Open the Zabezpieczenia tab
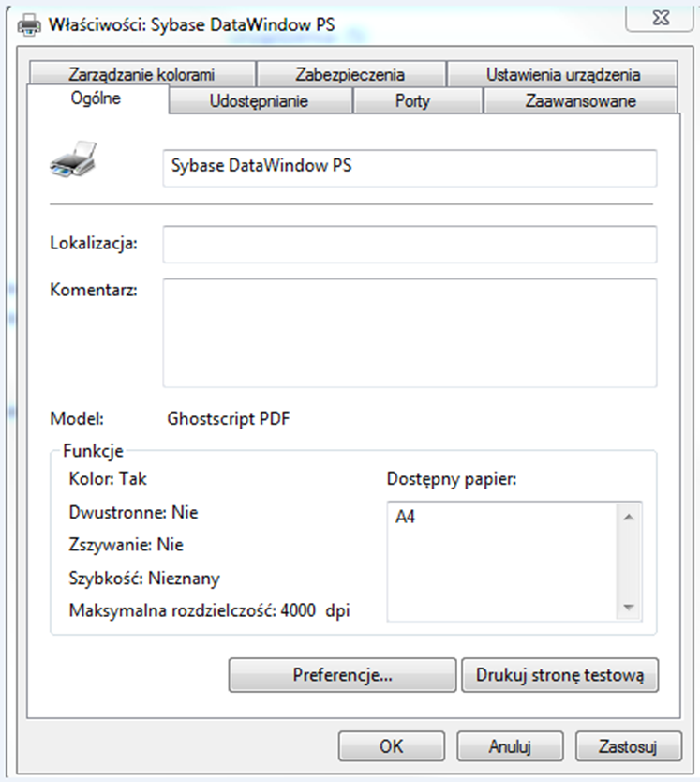700x782 pixels. (x=350, y=74)
